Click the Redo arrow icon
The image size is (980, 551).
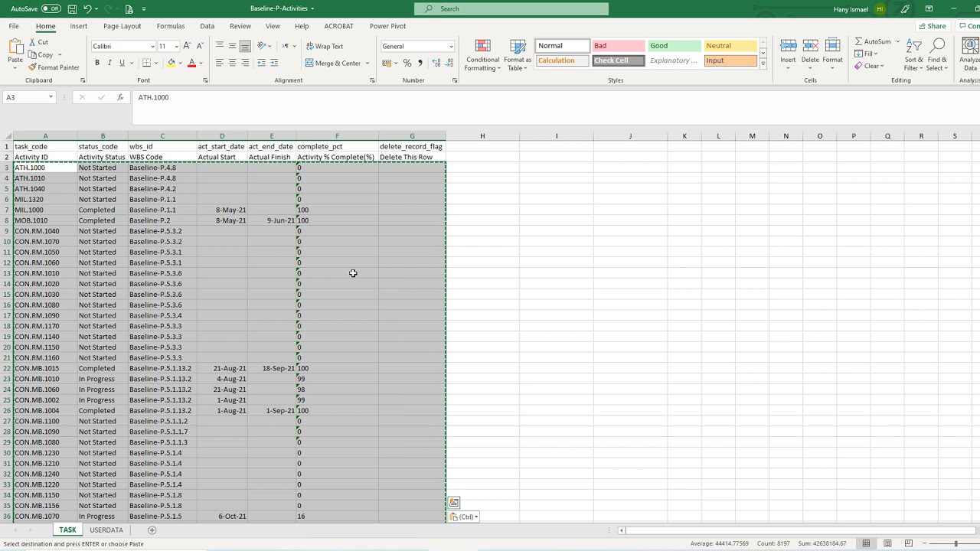coord(109,8)
